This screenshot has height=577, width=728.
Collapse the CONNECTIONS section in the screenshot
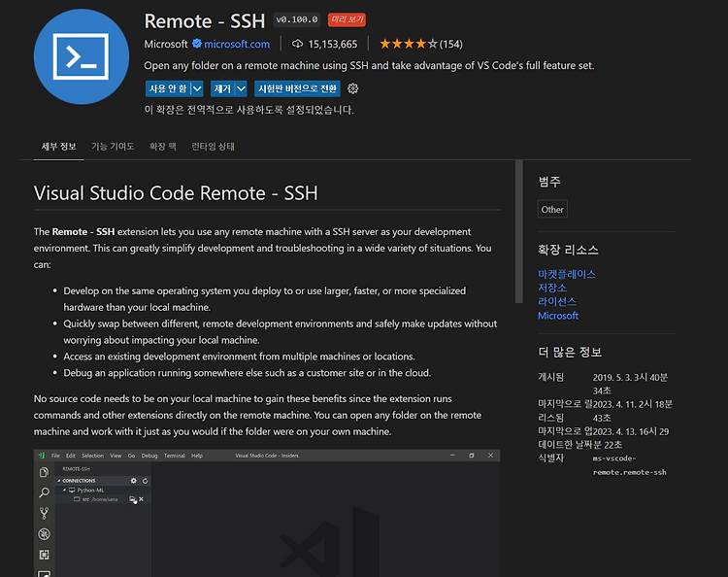(59, 481)
